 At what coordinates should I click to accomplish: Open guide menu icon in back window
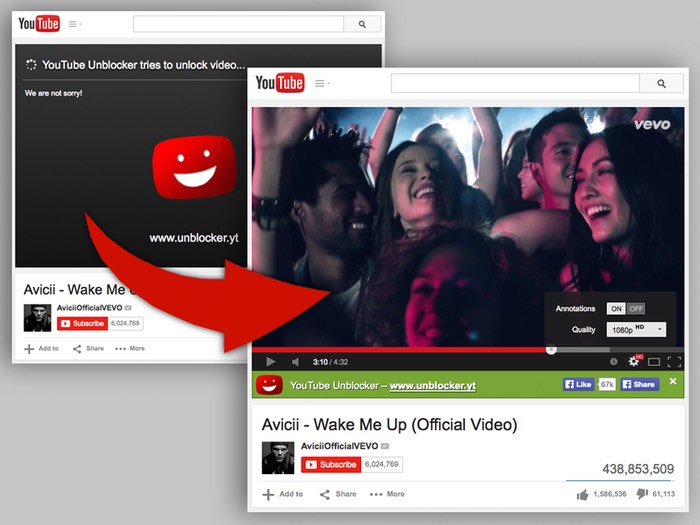75,24
